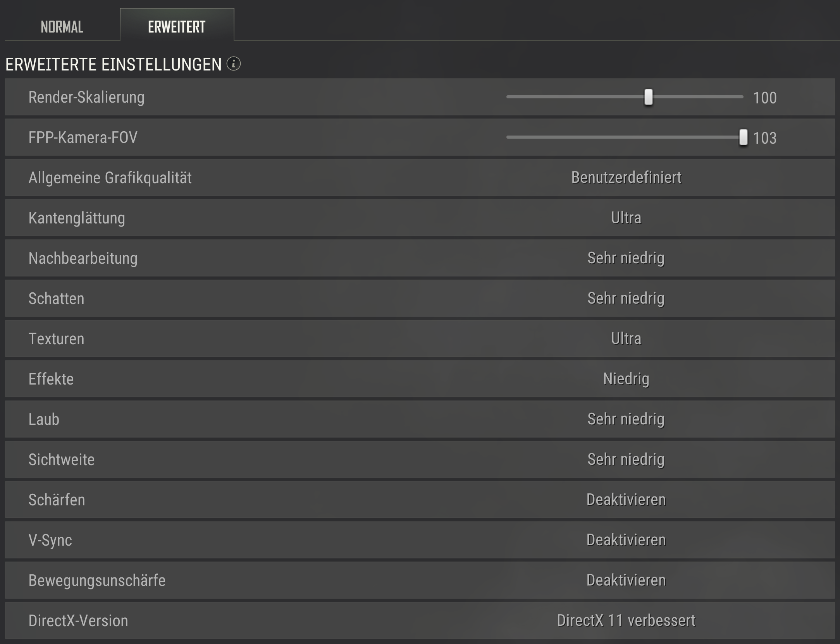Toggle V-Sync on

pos(626,540)
